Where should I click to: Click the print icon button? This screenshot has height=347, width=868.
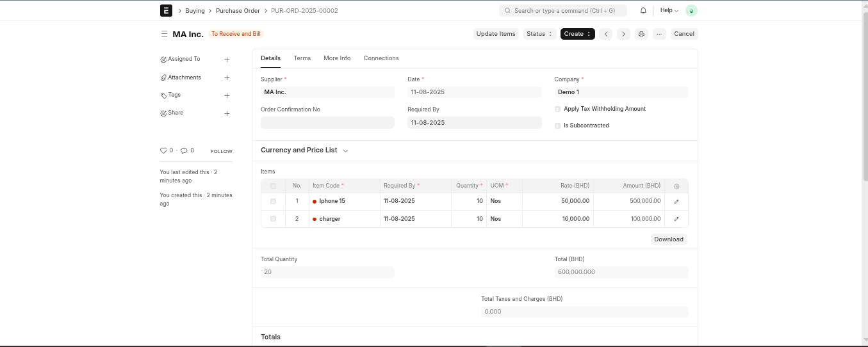(641, 34)
